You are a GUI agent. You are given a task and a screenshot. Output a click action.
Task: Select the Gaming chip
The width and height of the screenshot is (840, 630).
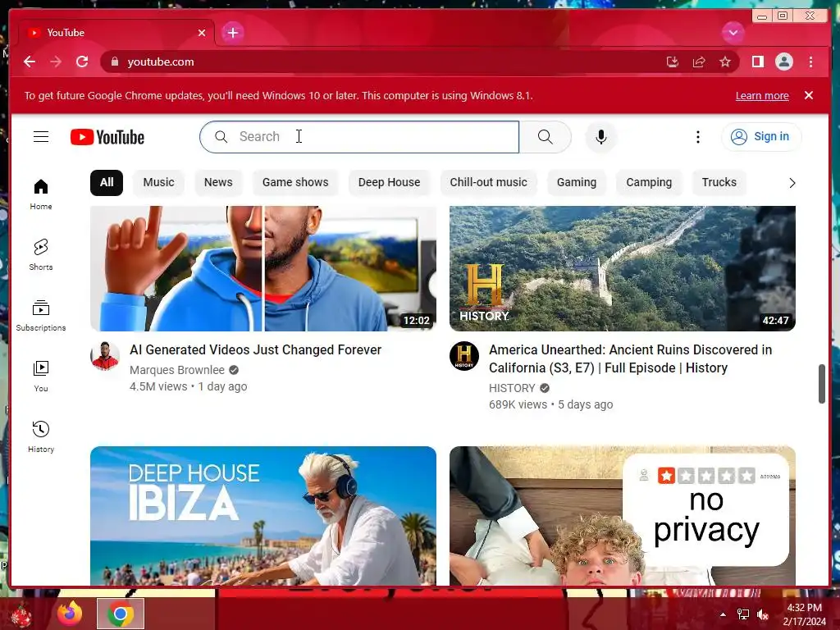click(577, 183)
